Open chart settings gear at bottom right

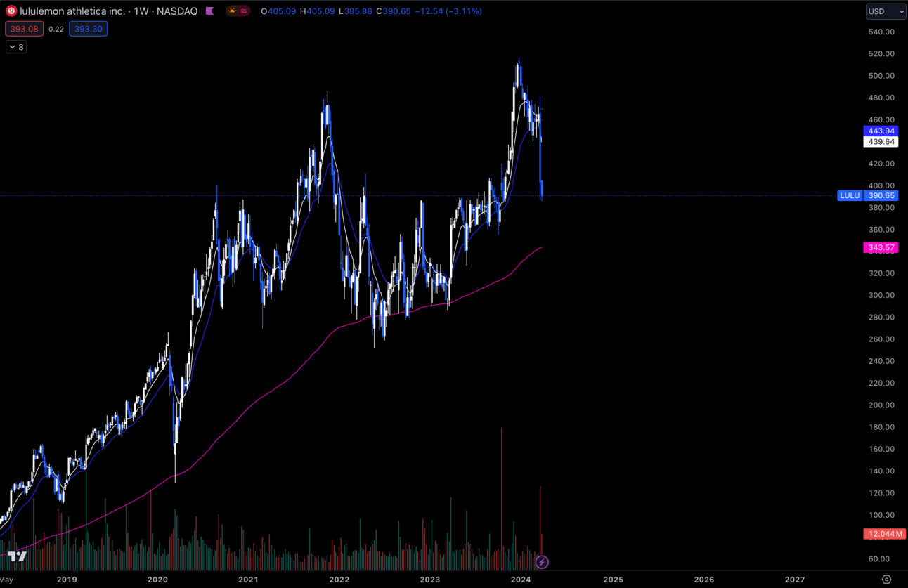[x=886, y=580]
